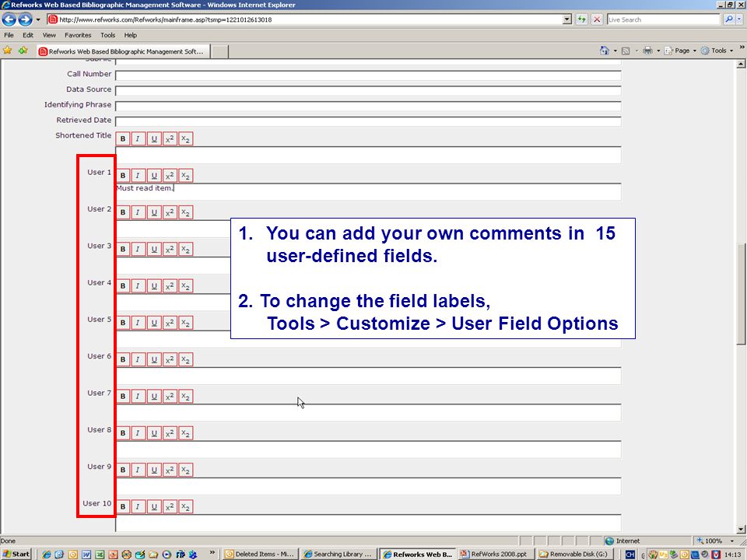Go to the browser Home page
Viewport: 747px width, 560px height.
[x=605, y=51]
